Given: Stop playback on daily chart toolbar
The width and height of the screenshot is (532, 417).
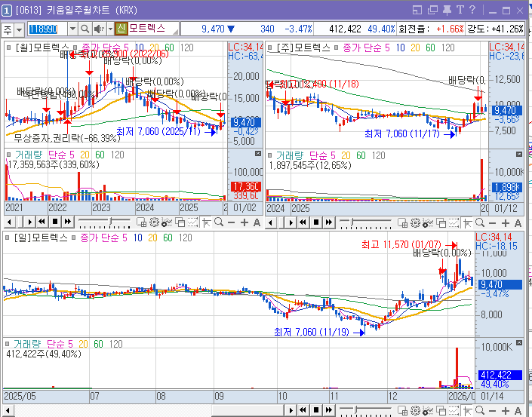Looking at the screenshot, I should [316, 410].
